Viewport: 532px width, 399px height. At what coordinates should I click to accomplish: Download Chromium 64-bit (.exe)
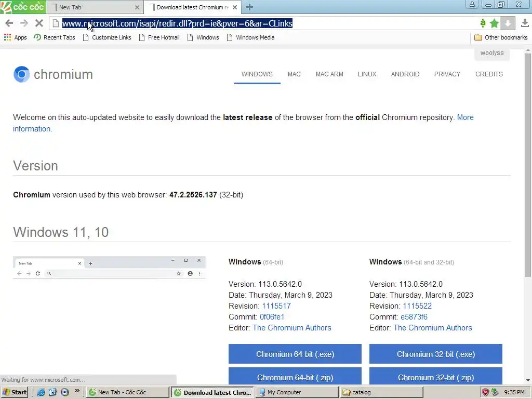(x=295, y=354)
